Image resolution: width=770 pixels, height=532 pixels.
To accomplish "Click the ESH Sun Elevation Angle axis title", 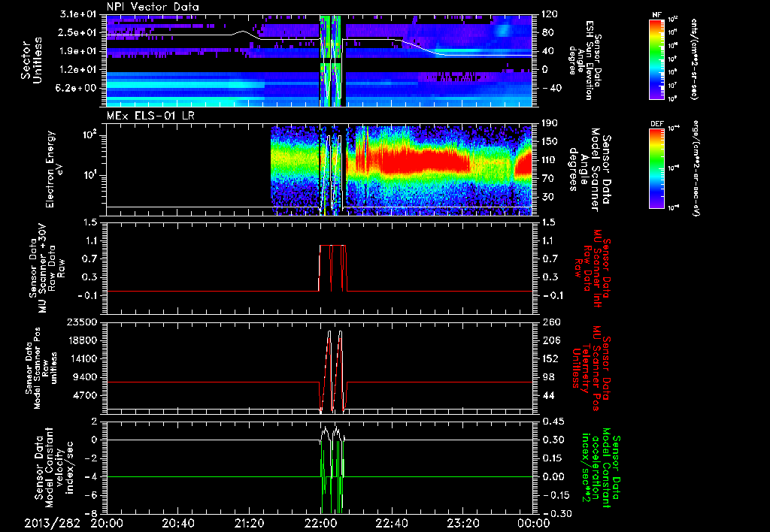I will 585,60.
